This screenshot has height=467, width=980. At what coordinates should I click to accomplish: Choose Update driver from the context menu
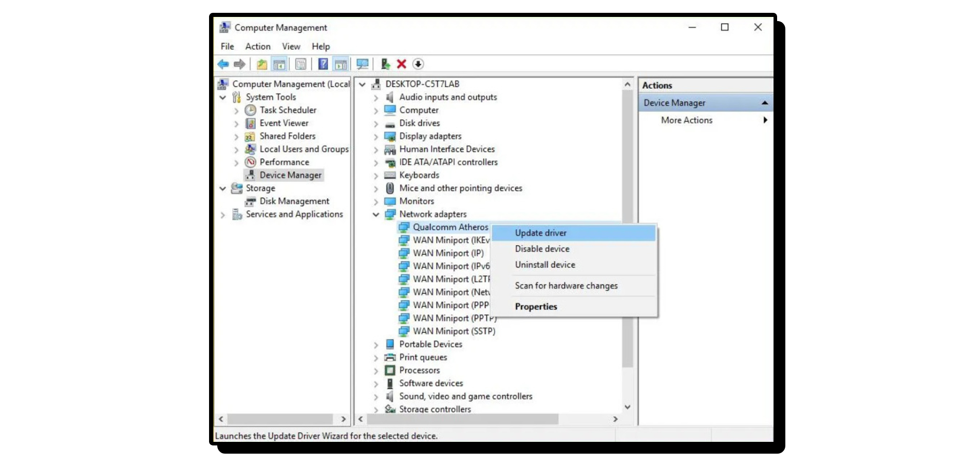[x=540, y=233]
